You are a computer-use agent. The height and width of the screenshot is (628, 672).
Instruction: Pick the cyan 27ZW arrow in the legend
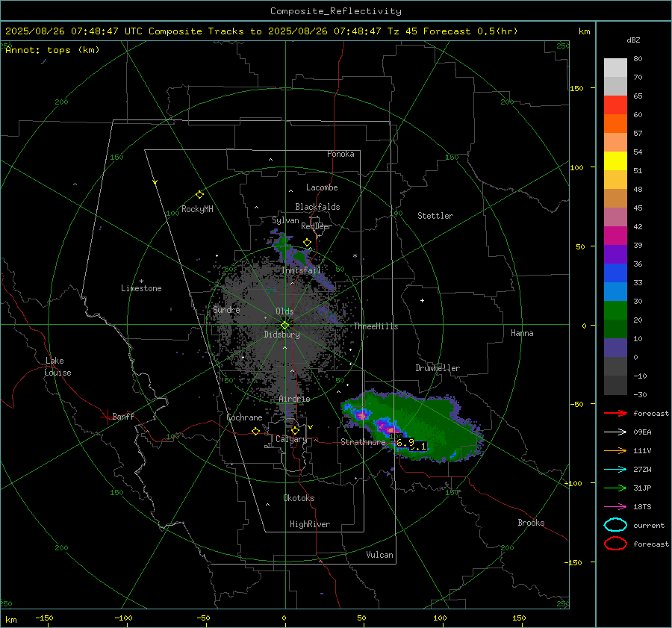(x=615, y=470)
